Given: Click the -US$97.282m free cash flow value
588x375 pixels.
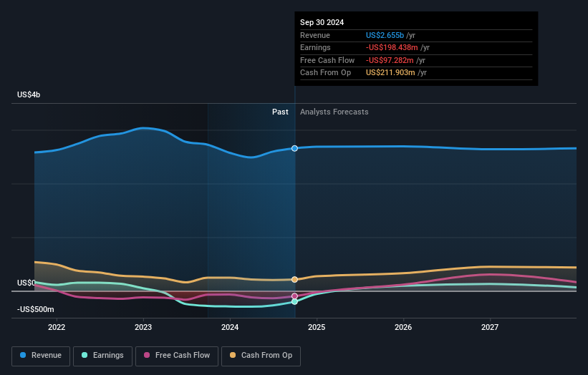Looking at the screenshot, I should click(x=390, y=60).
